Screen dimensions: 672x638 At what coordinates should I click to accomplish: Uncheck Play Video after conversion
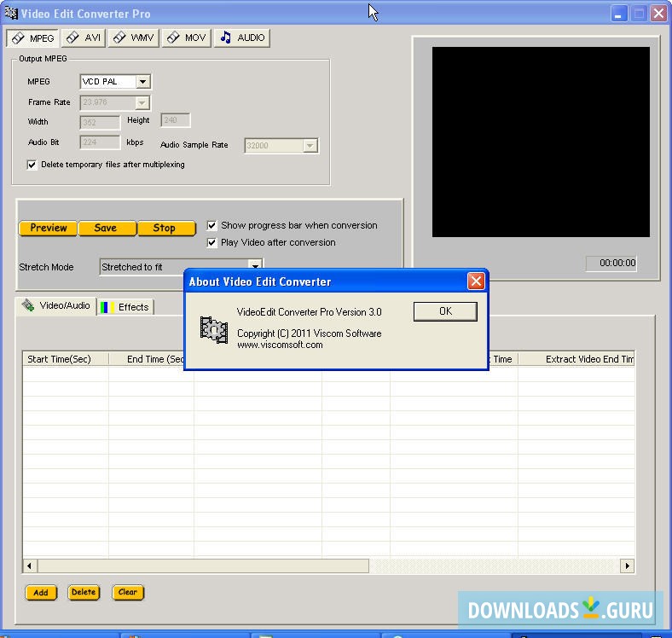(211, 243)
